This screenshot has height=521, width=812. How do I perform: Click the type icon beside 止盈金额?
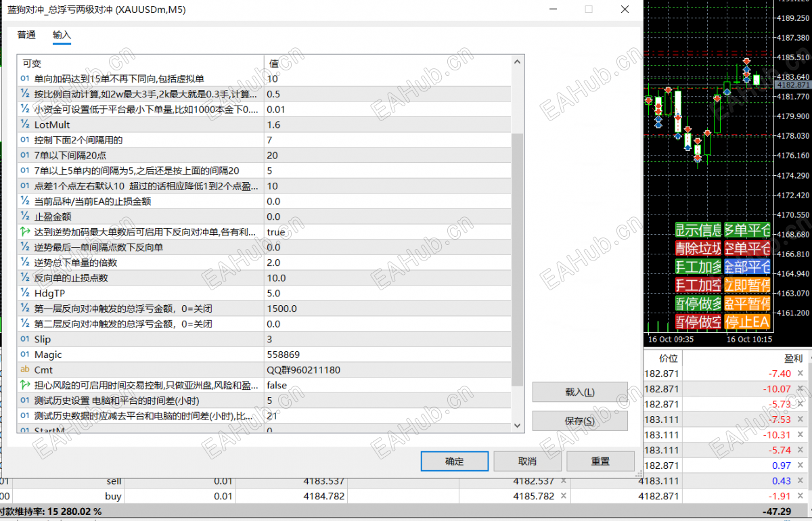click(x=25, y=217)
